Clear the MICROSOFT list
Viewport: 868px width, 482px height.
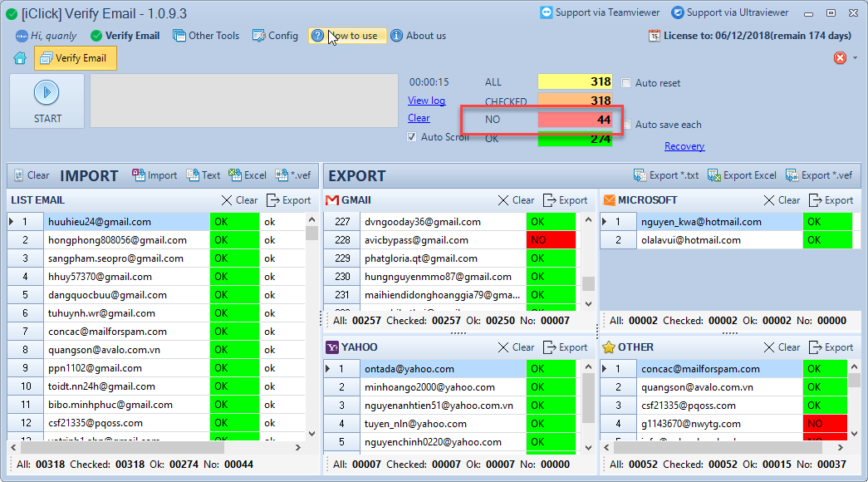[x=782, y=200]
